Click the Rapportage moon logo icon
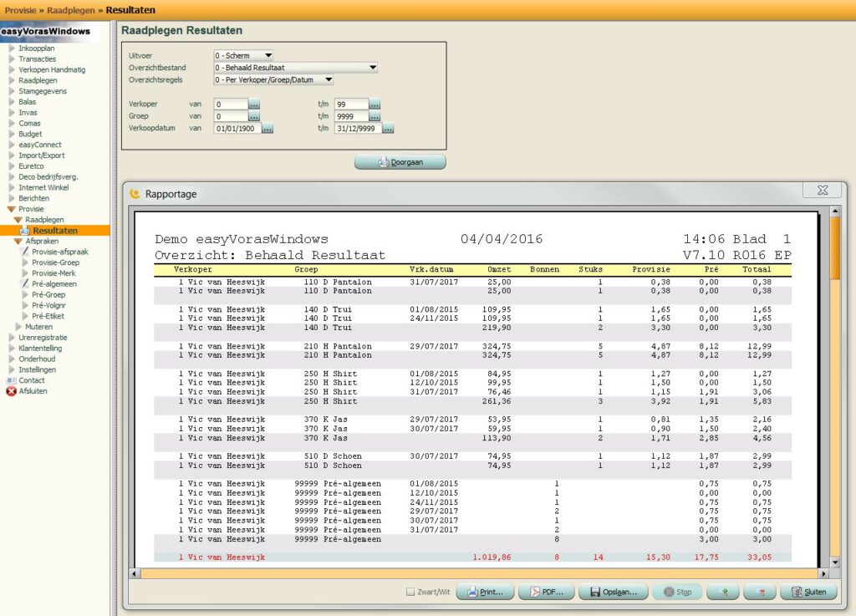 (135, 194)
